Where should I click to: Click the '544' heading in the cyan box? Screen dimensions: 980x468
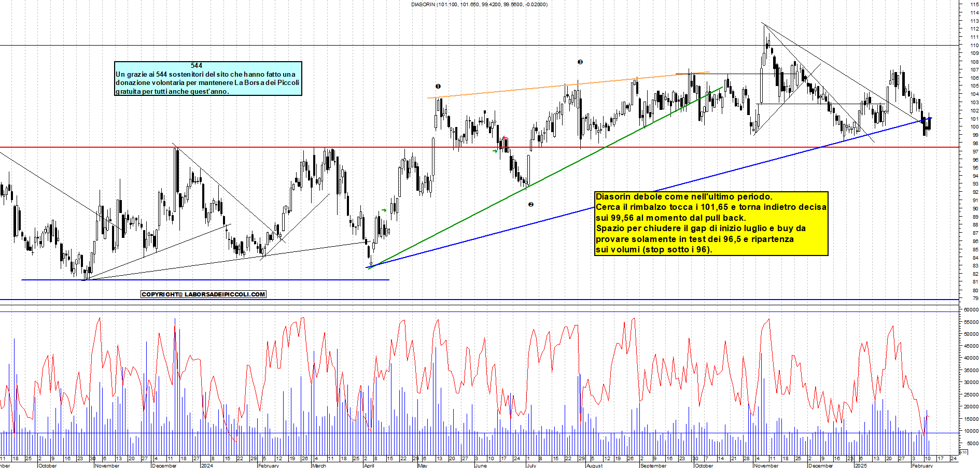tap(197, 65)
